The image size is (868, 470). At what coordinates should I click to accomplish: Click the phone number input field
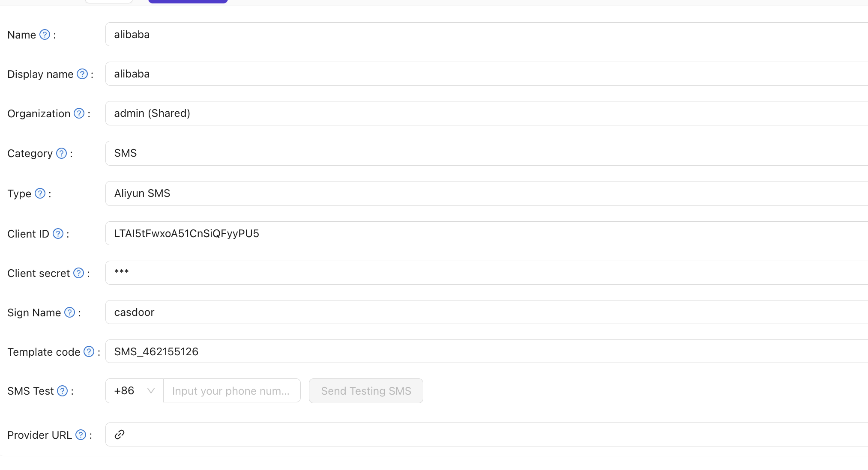coord(231,390)
